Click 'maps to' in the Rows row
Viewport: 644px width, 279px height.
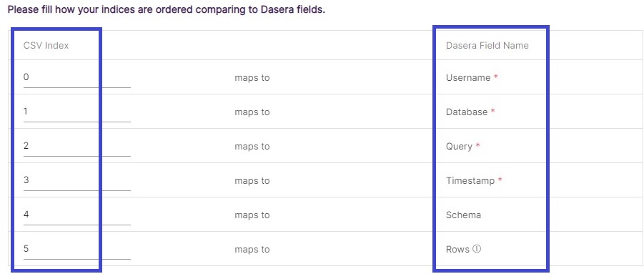click(252, 250)
